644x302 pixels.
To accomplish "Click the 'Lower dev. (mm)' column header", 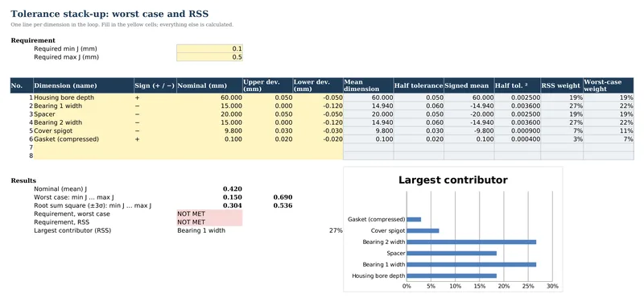I will pos(317,85).
